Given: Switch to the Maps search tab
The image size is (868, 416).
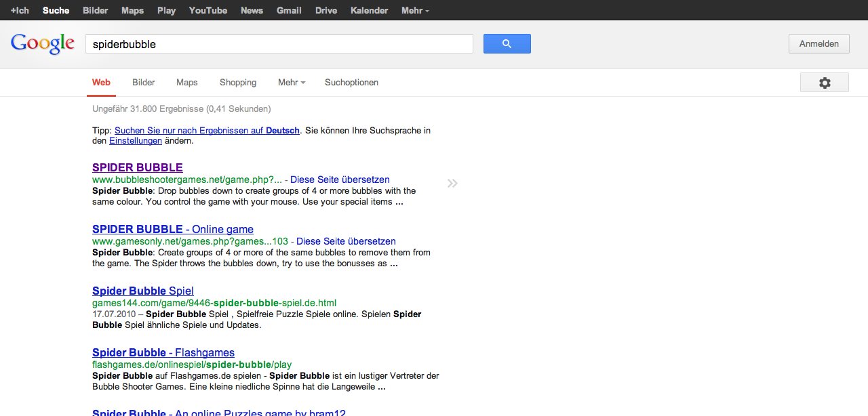Looking at the screenshot, I should click(x=187, y=83).
